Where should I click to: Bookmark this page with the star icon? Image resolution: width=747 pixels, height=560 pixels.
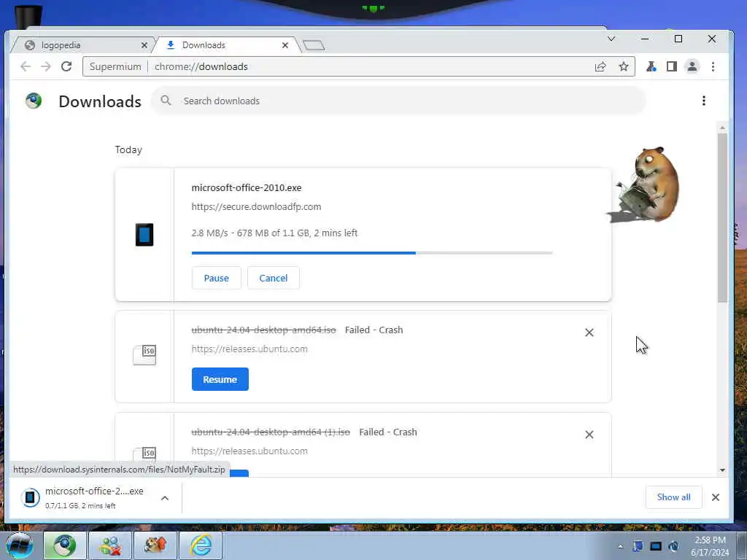tap(624, 66)
